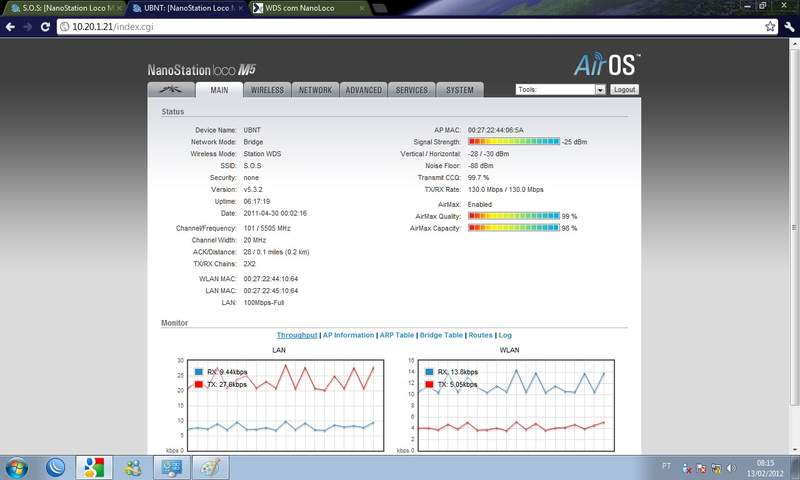
Task: Reload the page with refresh icon
Action: click(x=45, y=27)
